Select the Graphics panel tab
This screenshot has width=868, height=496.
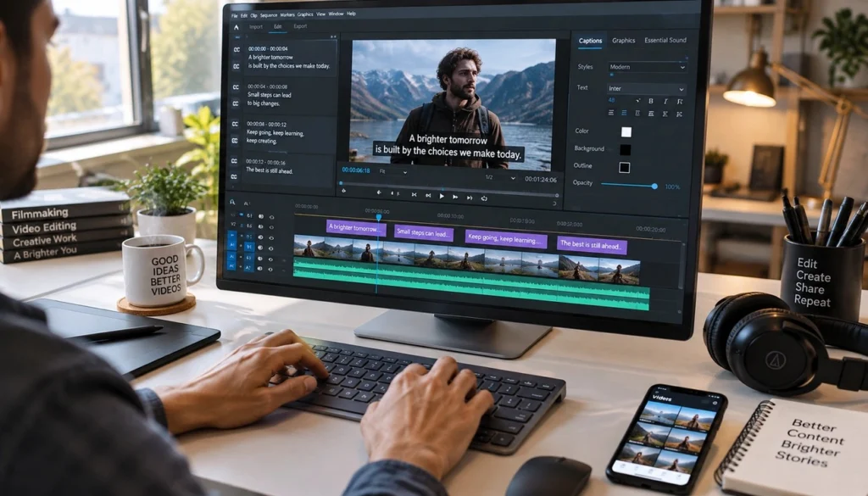coord(623,41)
